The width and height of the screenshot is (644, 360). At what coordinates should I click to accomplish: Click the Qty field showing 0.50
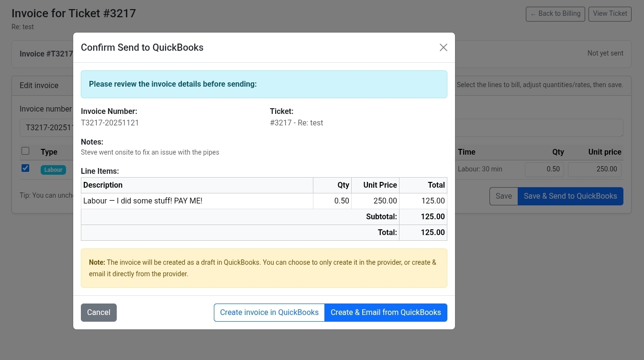pyautogui.click(x=544, y=169)
